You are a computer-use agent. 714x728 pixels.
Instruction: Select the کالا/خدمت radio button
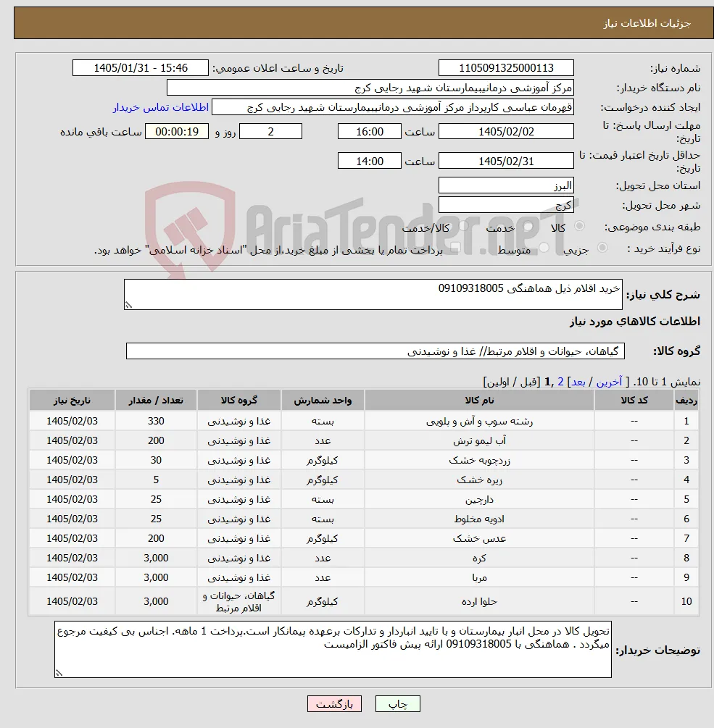pos(463,227)
